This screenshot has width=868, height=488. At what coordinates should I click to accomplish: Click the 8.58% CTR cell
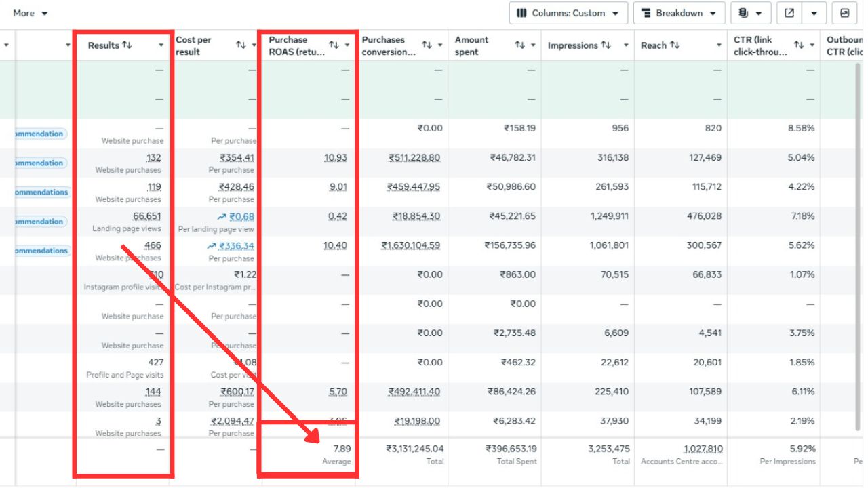[802, 128]
